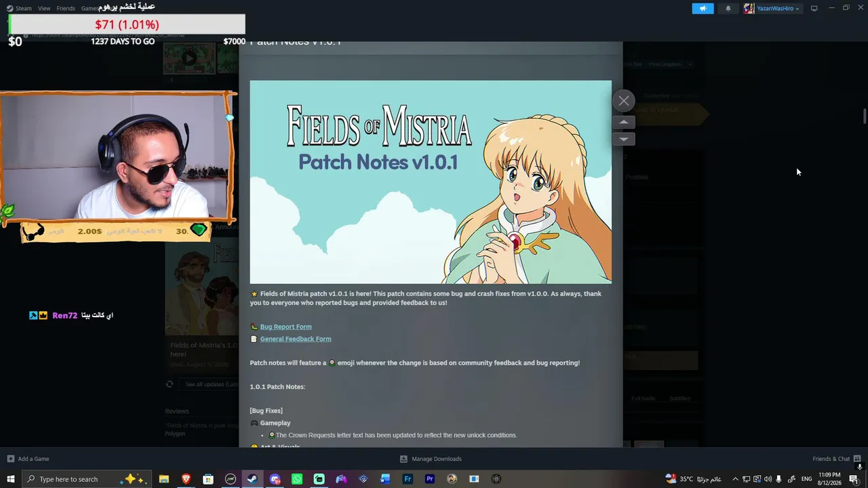Open the View menu
This screenshot has height=488, width=868.
tap(44, 8)
